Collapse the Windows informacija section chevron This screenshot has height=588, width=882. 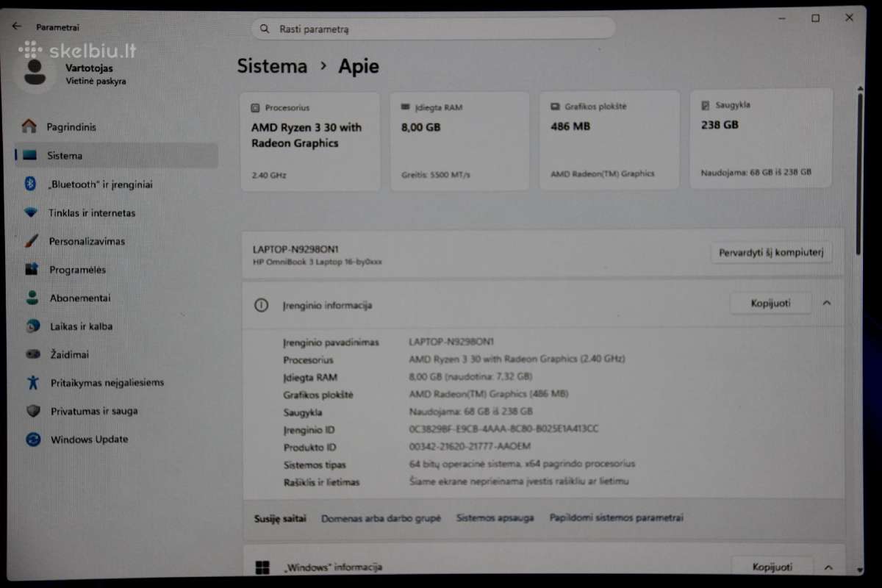click(828, 567)
